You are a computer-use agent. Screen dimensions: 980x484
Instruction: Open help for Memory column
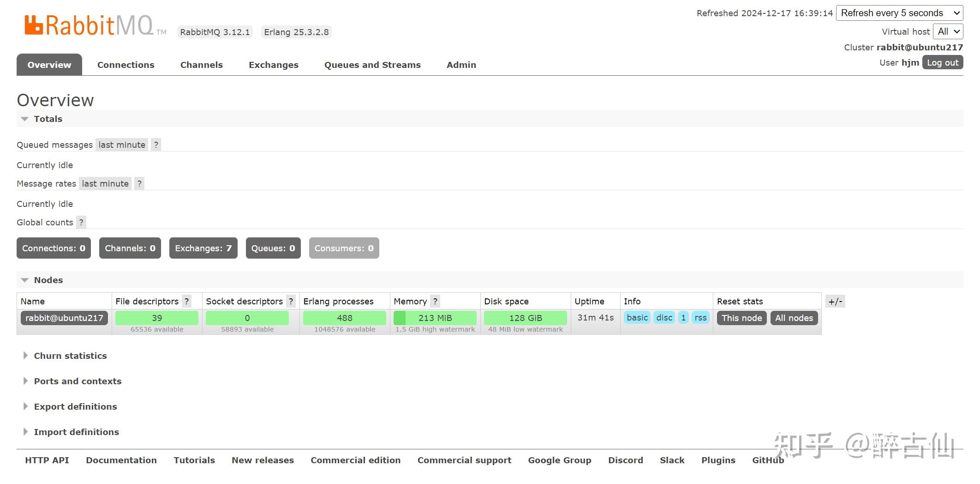(435, 302)
